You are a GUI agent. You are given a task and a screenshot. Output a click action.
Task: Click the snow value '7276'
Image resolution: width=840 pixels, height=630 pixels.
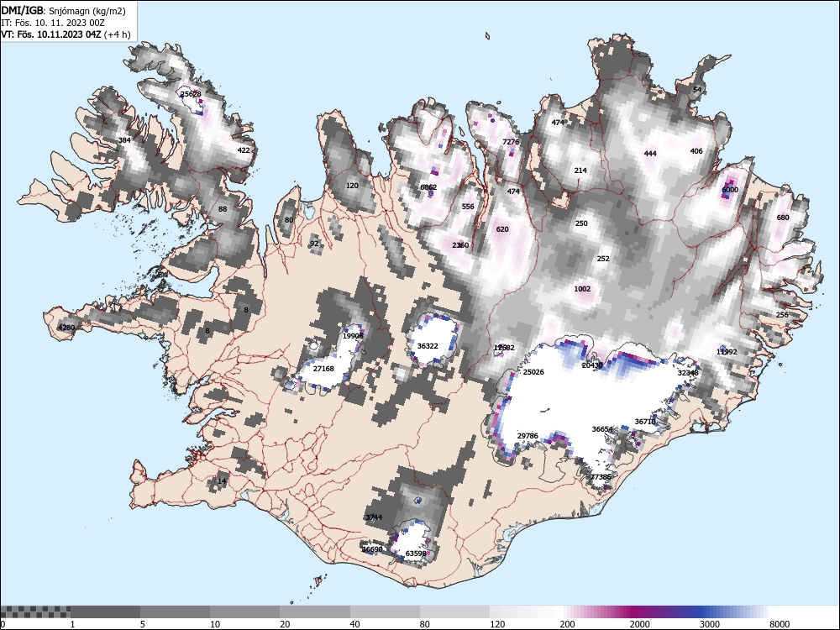click(511, 141)
